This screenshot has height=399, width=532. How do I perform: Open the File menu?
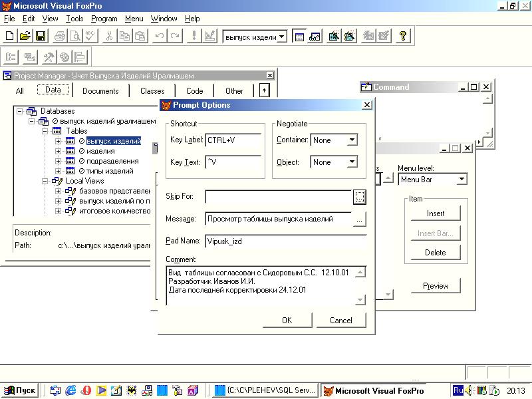pyautogui.click(x=9, y=19)
